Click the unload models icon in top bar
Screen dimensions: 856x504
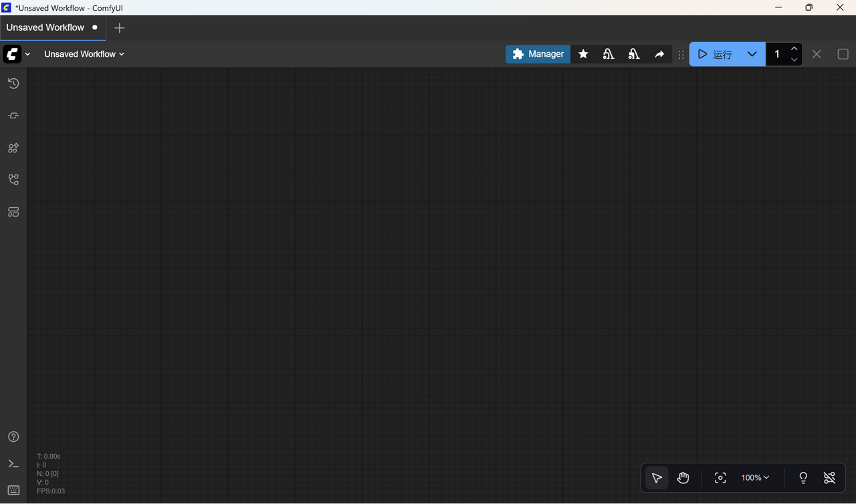(x=633, y=53)
